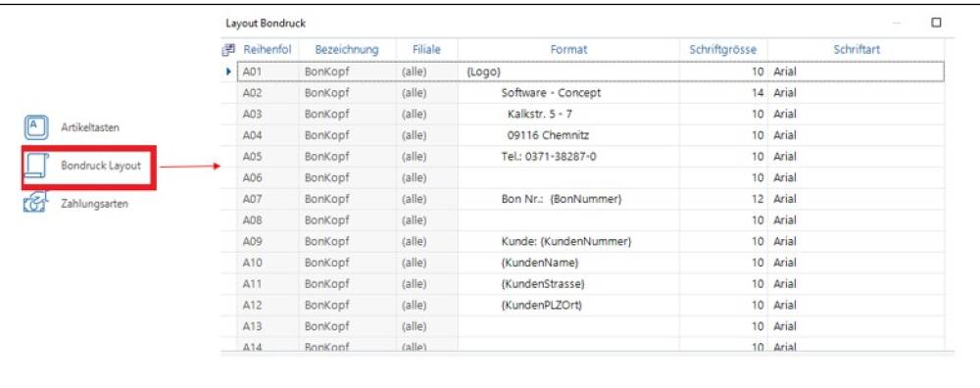The width and height of the screenshot is (980, 388).
Task: Click the Filiale column header
Action: (x=426, y=49)
